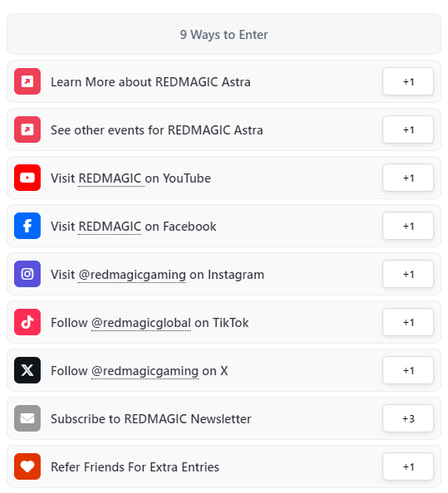Claim +1 for Refer Friends entry
The height and width of the screenshot is (493, 448).
tap(408, 466)
